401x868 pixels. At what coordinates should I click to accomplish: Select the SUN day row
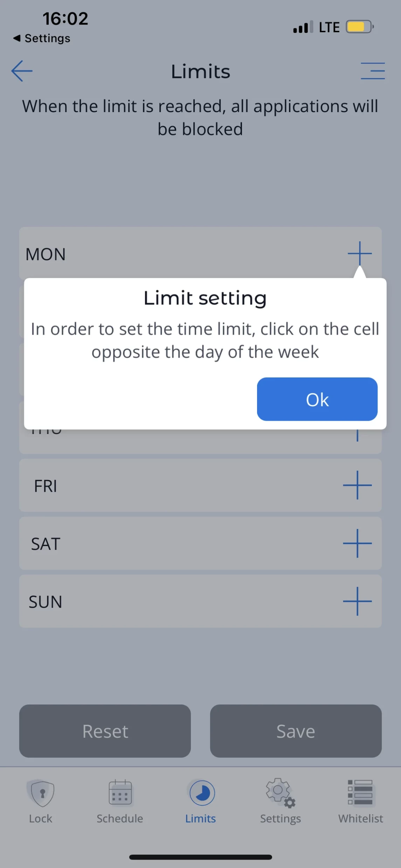tap(175, 602)
